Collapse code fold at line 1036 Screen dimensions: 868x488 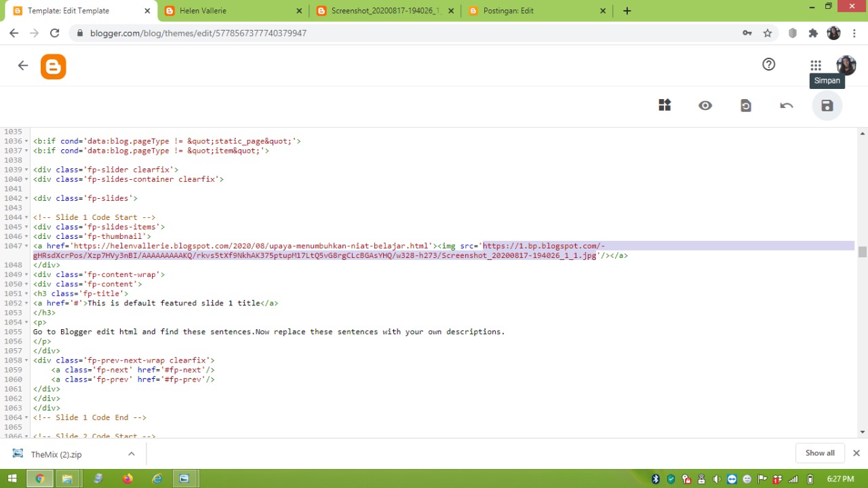(26, 141)
